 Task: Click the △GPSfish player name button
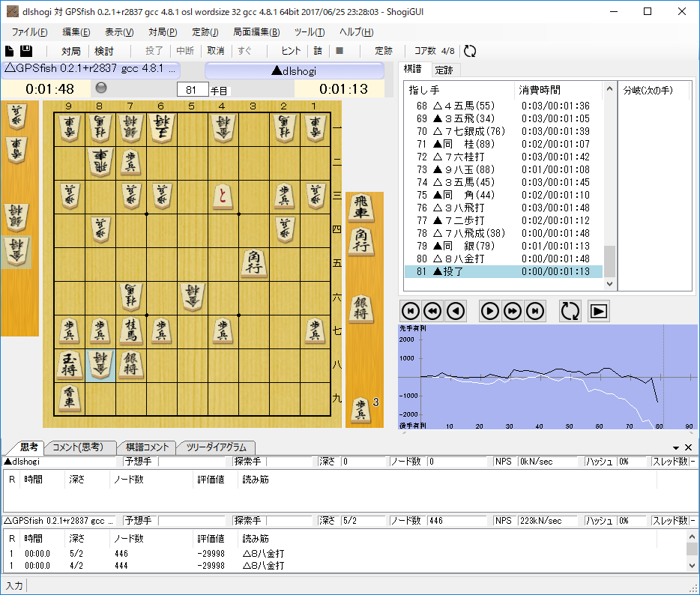pos(91,69)
